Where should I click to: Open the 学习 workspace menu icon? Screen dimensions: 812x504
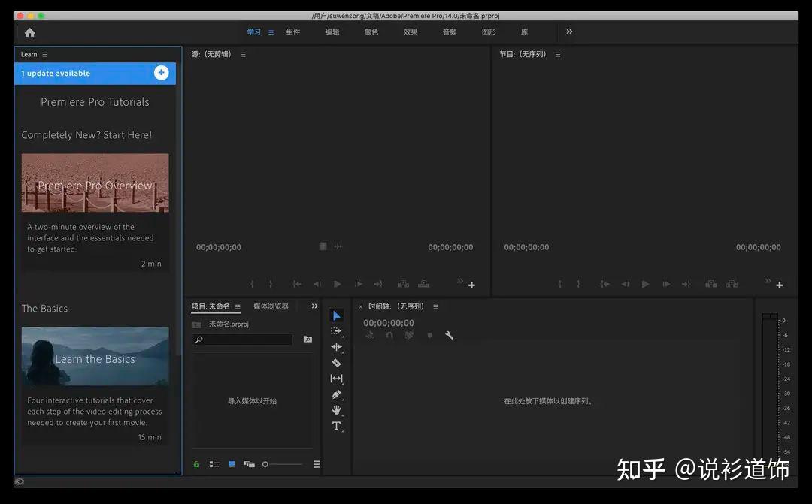click(x=271, y=32)
